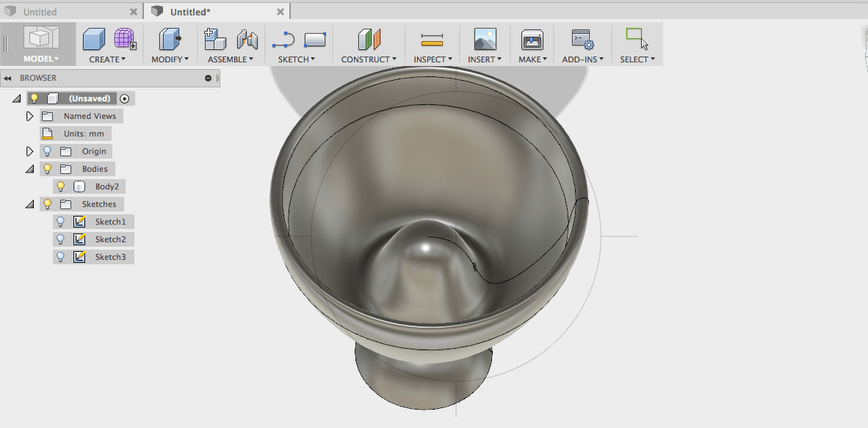This screenshot has height=428, width=868.
Task: Click the Joint assemble icon
Action: (x=247, y=40)
